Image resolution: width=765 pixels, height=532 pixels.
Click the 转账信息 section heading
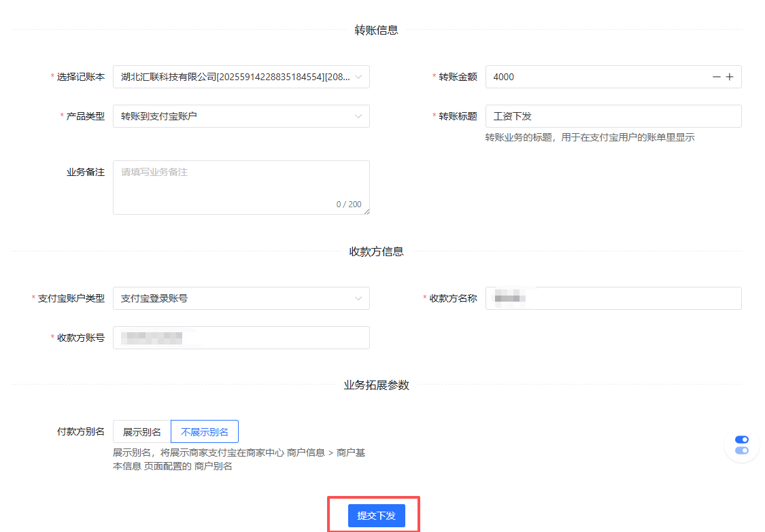(376, 30)
